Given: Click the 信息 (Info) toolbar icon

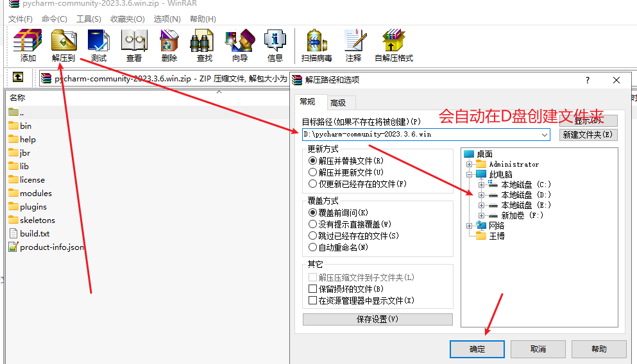Looking at the screenshot, I should (275, 40).
